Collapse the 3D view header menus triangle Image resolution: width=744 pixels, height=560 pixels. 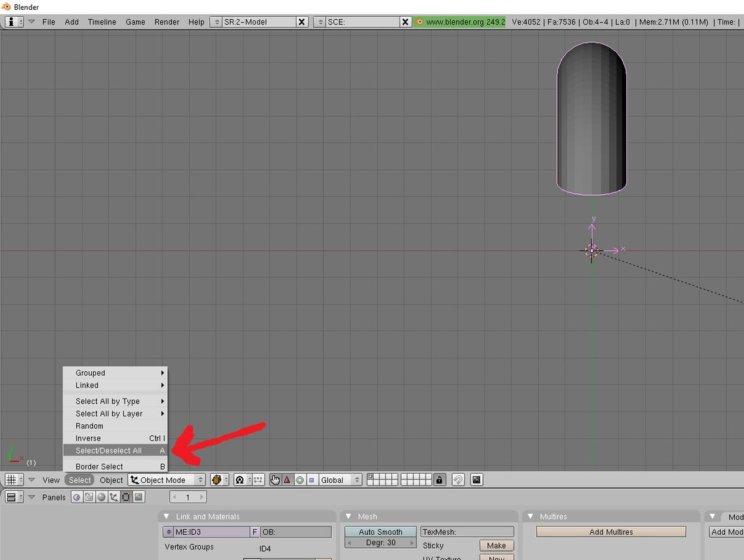click(x=31, y=479)
